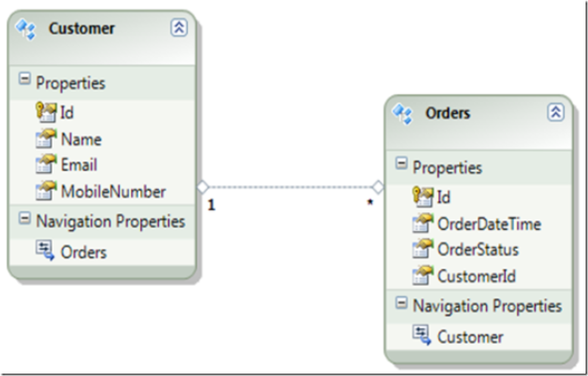The image size is (588, 376).
Task: Select the Name property in Customer
Action: tap(81, 139)
